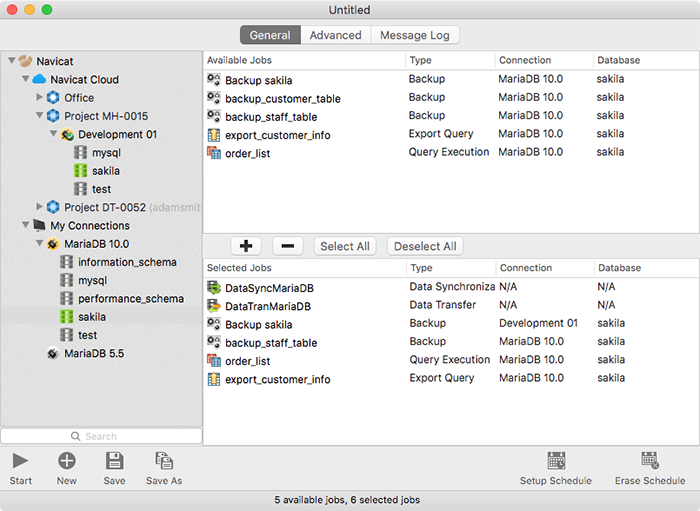Collapse the Project MH-0015 node
The width and height of the screenshot is (700, 511).
(39, 115)
